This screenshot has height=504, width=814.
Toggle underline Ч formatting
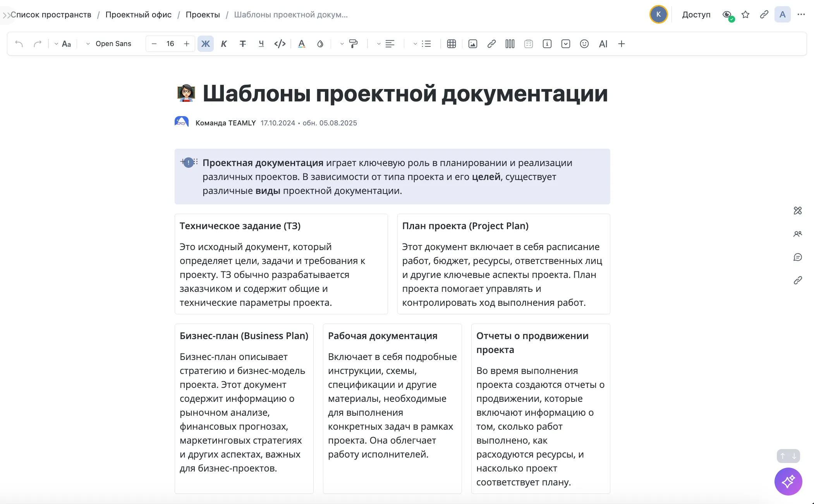[x=261, y=44]
